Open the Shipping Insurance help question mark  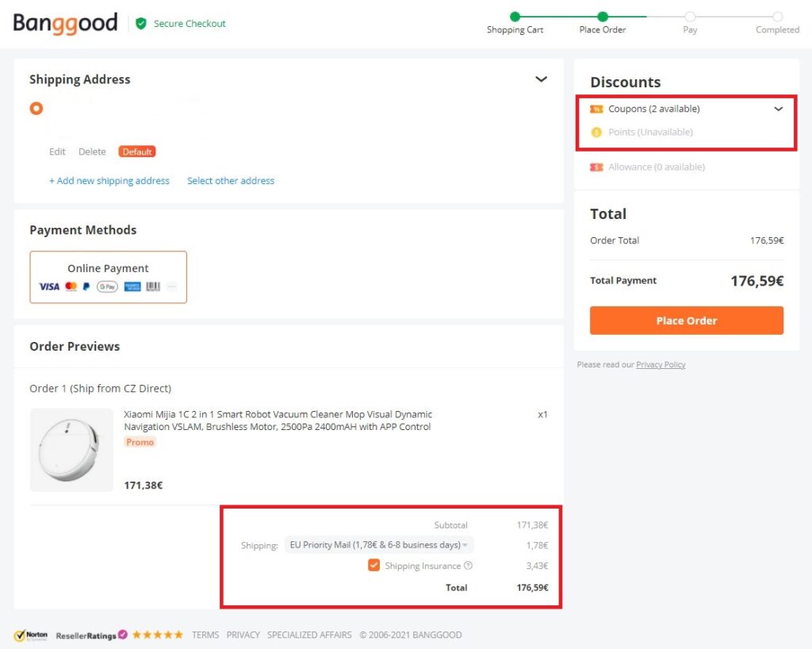click(468, 566)
